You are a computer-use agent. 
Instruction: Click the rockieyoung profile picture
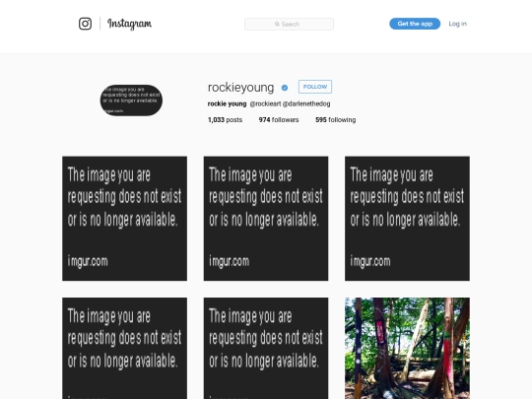tap(131, 100)
